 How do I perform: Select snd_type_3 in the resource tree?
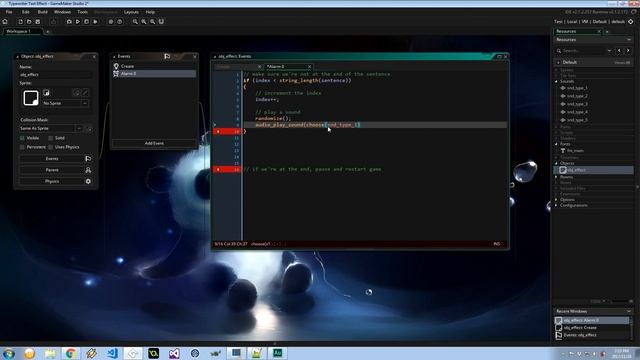pyautogui.click(x=577, y=104)
